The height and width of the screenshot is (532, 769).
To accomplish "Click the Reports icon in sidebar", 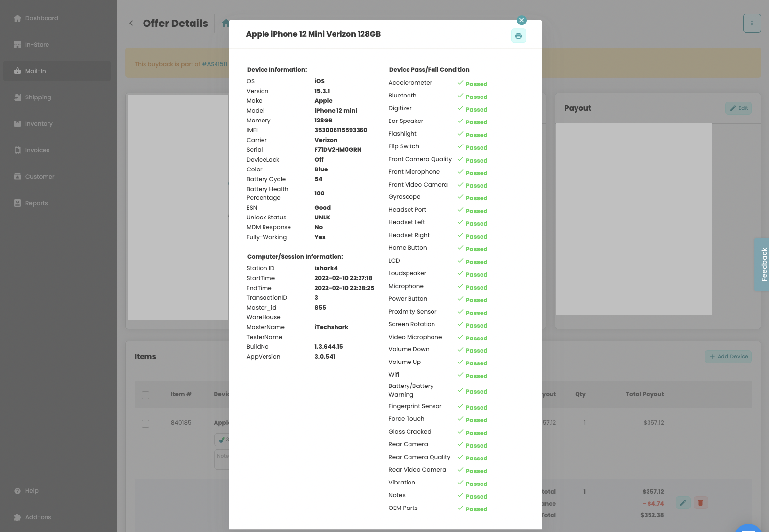I will click(x=18, y=203).
